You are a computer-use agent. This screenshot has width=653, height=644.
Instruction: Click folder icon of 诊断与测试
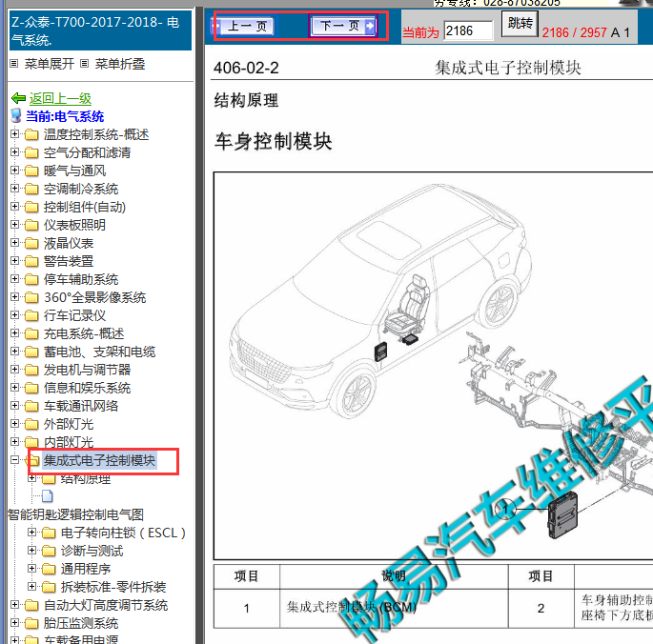click(x=49, y=551)
